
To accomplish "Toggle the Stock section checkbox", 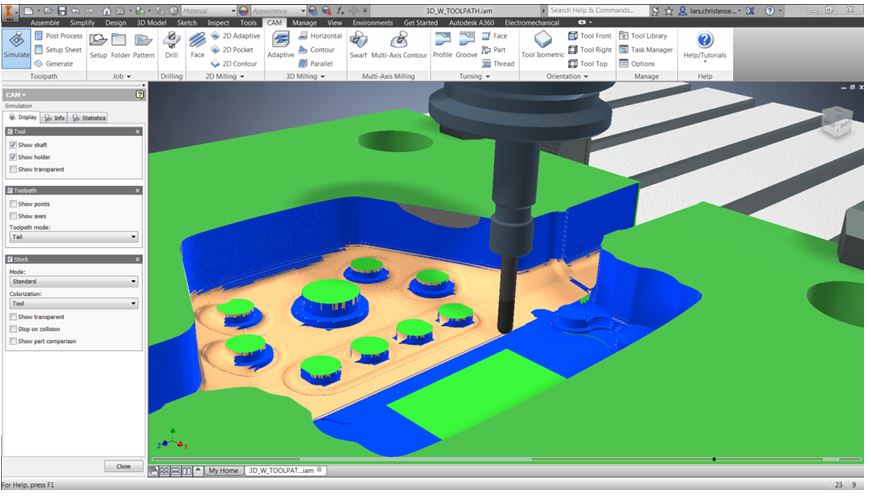I will click(x=10, y=259).
